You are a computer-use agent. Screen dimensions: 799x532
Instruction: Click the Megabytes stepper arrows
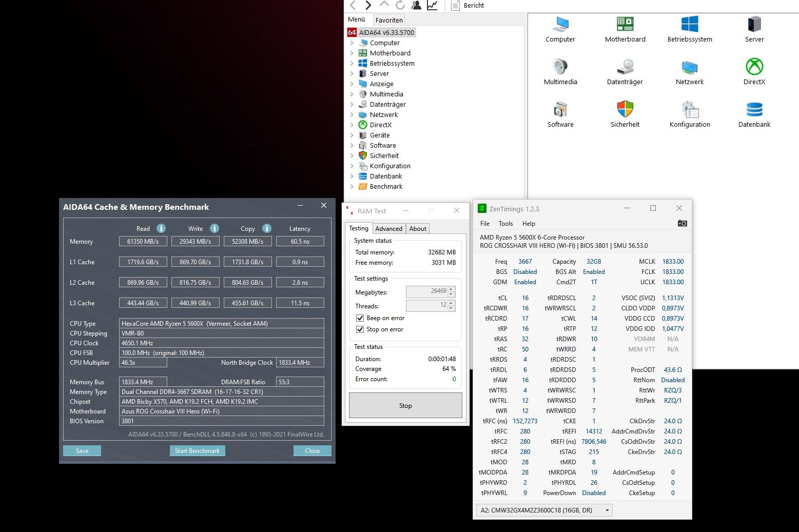tap(451, 291)
